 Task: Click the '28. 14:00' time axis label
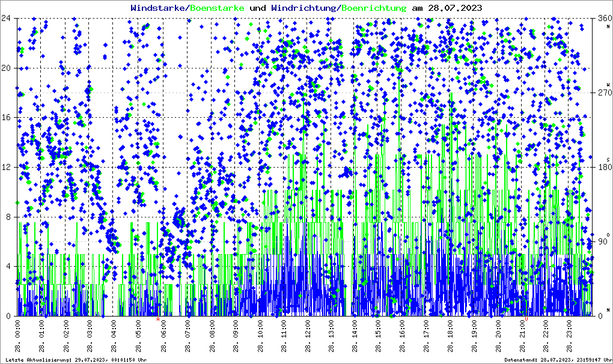(354, 336)
